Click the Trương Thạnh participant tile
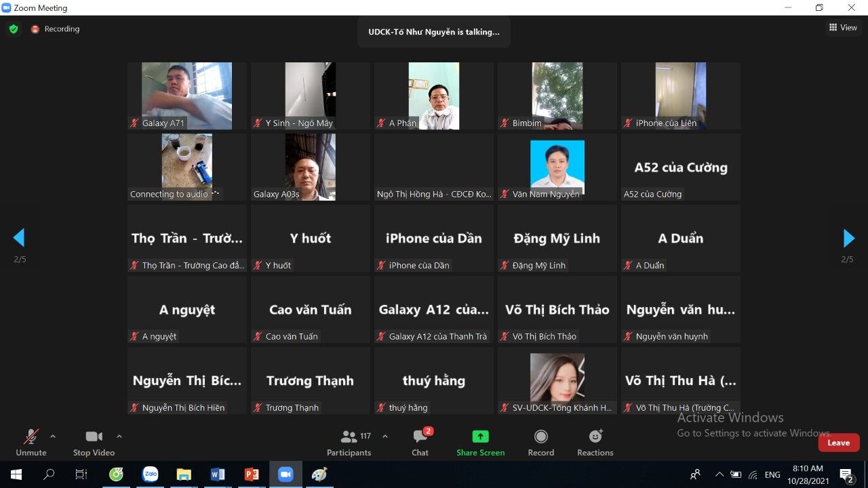Viewport: 868px width, 488px height. click(311, 380)
